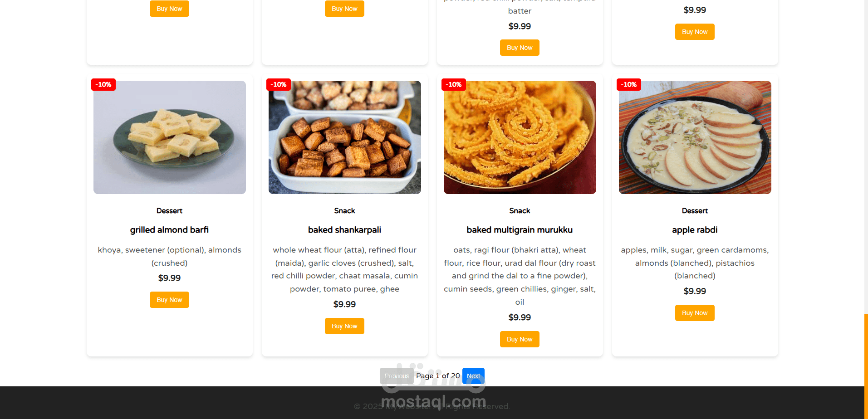Click the Page 1 of 20 indicator
The image size is (868, 419).
(x=438, y=376)
